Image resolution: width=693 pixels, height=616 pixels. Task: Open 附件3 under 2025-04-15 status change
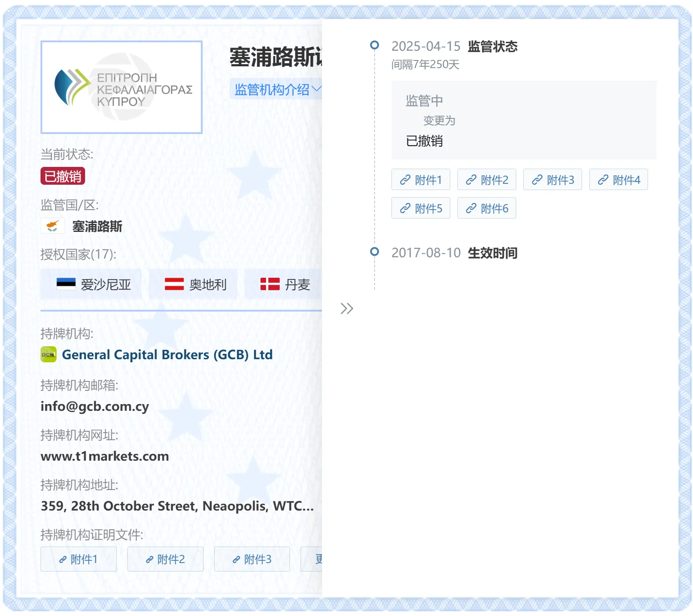coord(553,180)
